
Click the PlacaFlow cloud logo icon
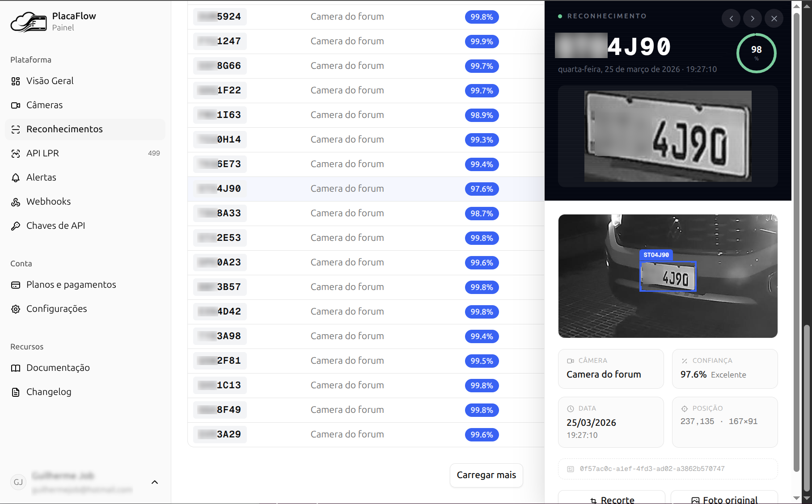[x=29, y=22]
